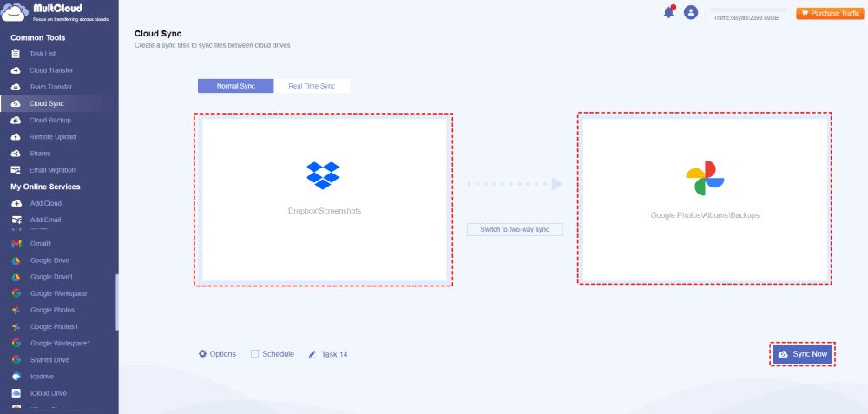Click Switch to two-way sync button

tap(515, 229)
